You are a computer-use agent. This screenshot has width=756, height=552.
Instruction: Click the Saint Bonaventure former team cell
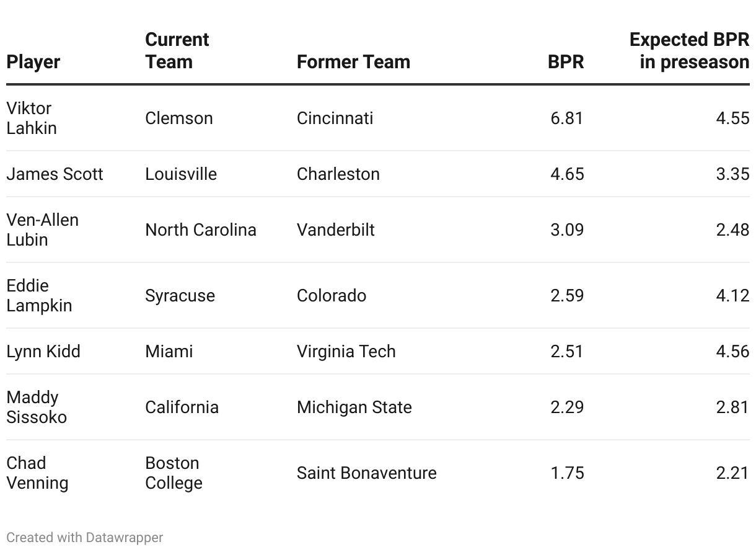(x=367, y=473)
